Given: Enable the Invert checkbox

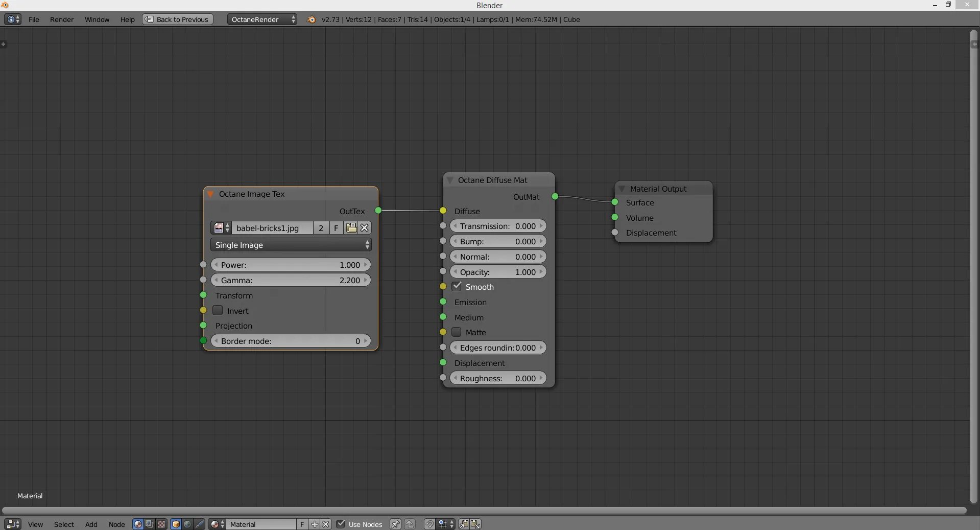Looking at the screenshot, I should coord(218,310).
